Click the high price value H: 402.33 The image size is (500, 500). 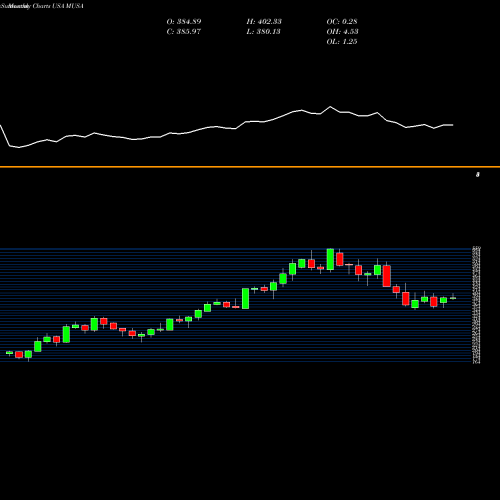(264, 22)
